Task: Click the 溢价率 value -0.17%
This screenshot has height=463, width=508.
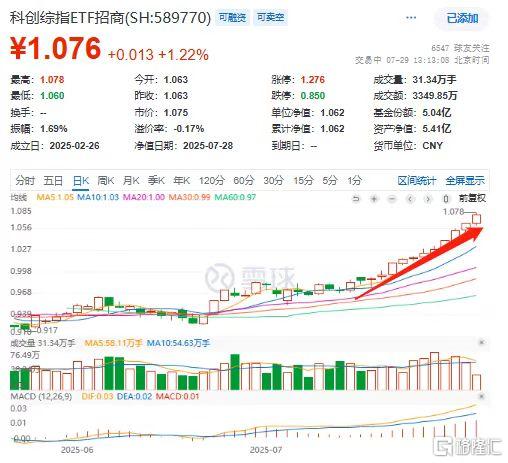Action: coord(189,129)
